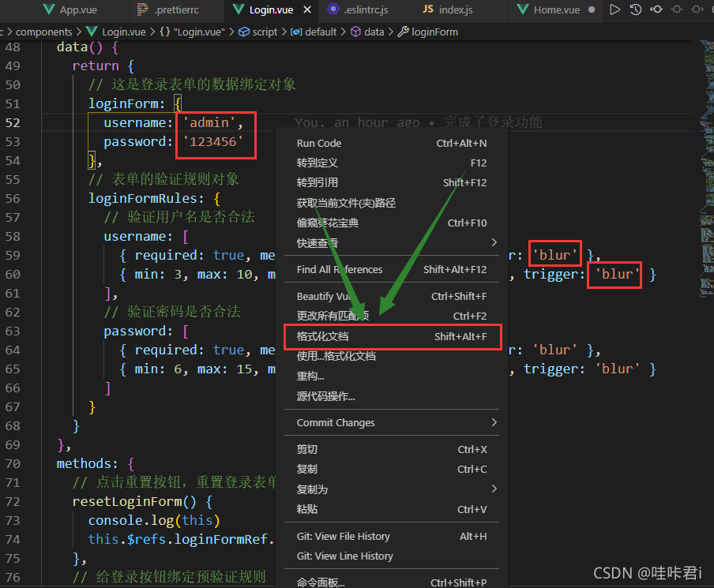
Task: Choose 源代码操作... entry
Action: point(392,396)
